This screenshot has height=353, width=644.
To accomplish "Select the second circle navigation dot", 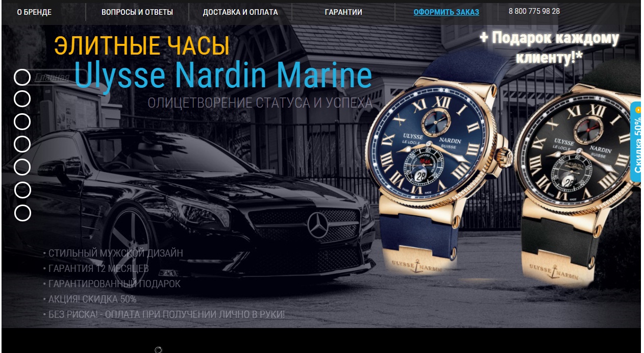I will pos(22,99).
